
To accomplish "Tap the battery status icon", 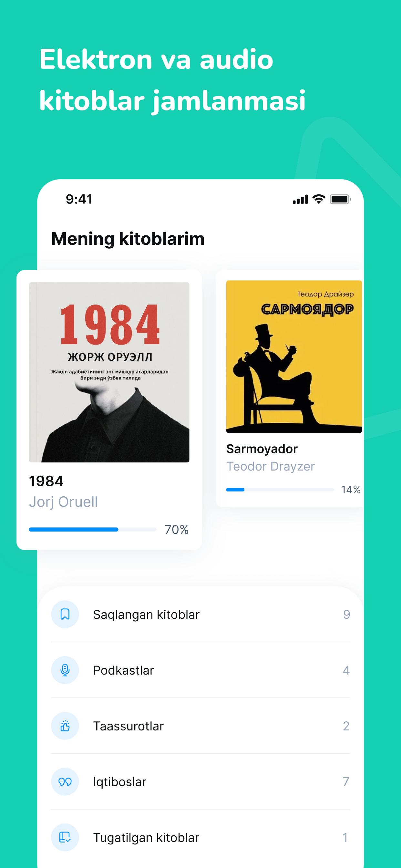I will point(340,199).
